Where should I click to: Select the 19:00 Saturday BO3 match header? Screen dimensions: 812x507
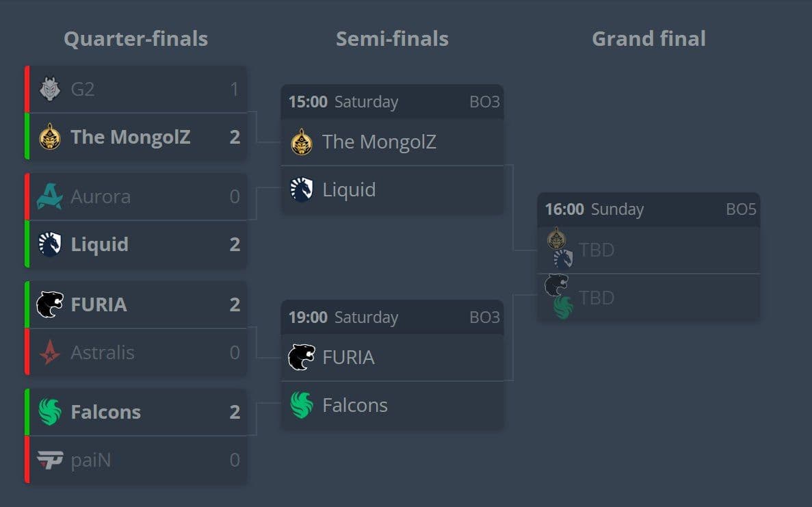392,317
